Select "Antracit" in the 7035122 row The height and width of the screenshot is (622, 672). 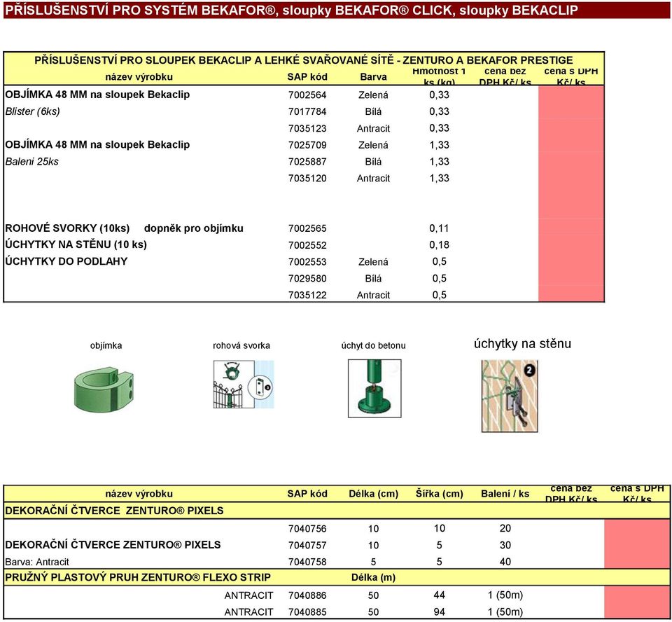373,295
